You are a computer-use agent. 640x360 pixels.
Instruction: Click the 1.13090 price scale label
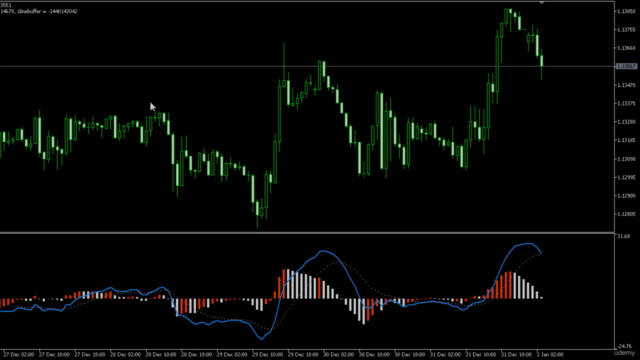click(x=627, y=159)
